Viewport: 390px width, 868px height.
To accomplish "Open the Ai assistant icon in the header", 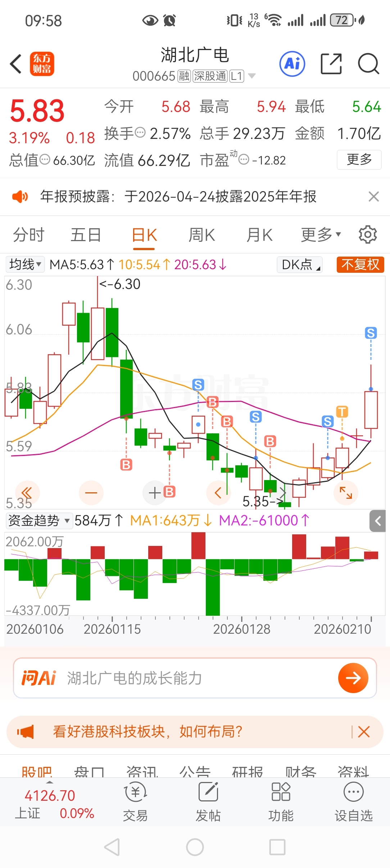I will coord(292,64).
